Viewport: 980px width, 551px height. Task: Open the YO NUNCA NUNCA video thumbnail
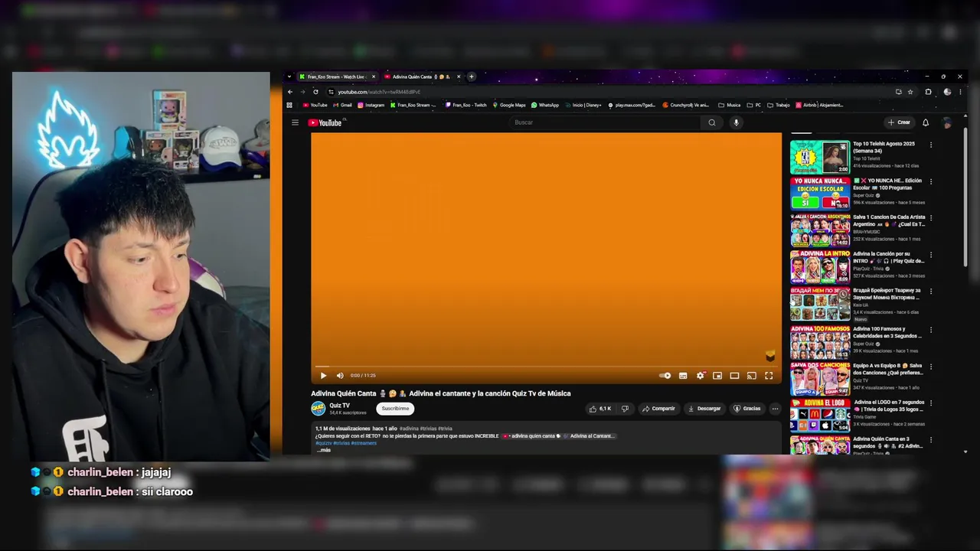(820, 194)
